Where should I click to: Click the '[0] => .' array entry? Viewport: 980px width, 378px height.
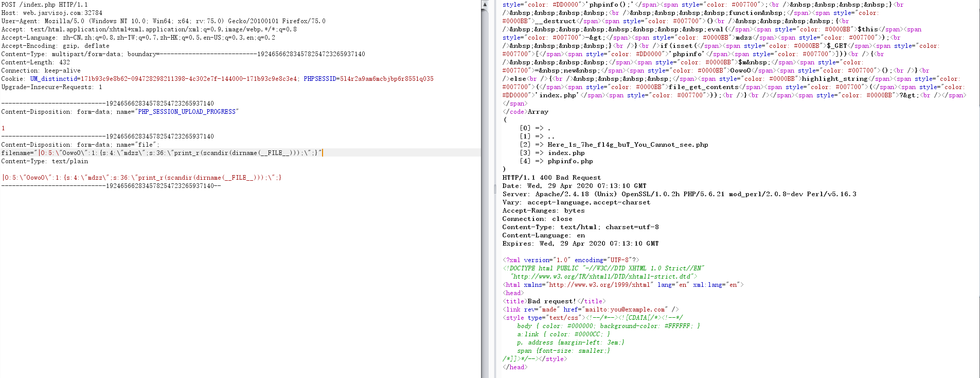(535, 128)
